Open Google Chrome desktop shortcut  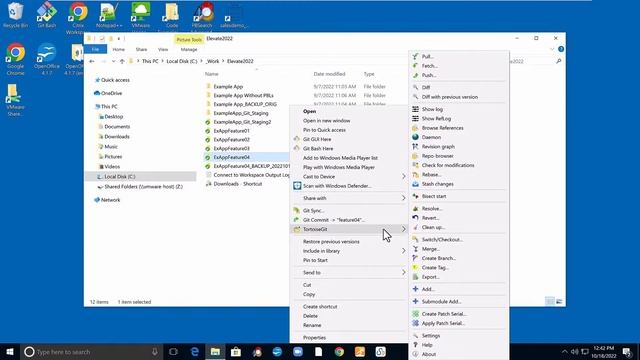click(16, 60)
